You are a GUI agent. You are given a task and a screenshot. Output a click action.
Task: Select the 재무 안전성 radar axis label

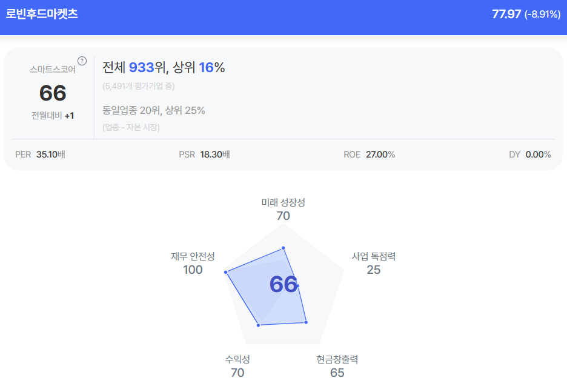pos(193,256)
